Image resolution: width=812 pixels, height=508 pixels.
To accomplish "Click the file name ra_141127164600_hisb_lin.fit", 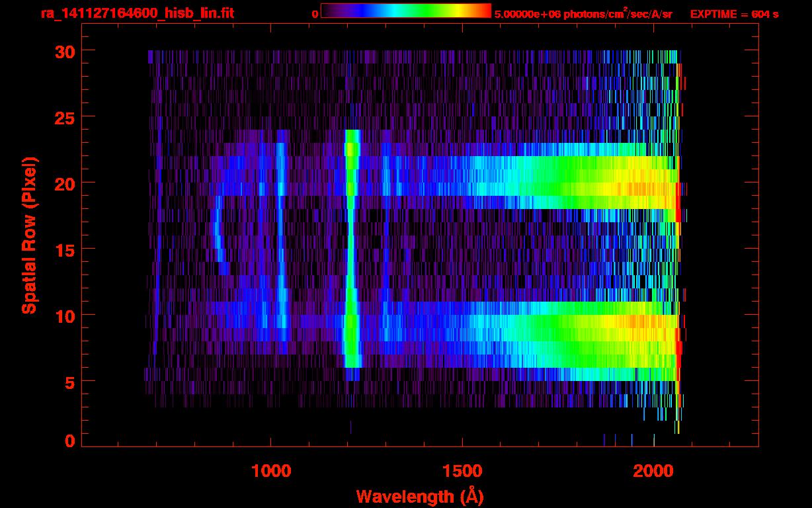I will tap(137, 13).
